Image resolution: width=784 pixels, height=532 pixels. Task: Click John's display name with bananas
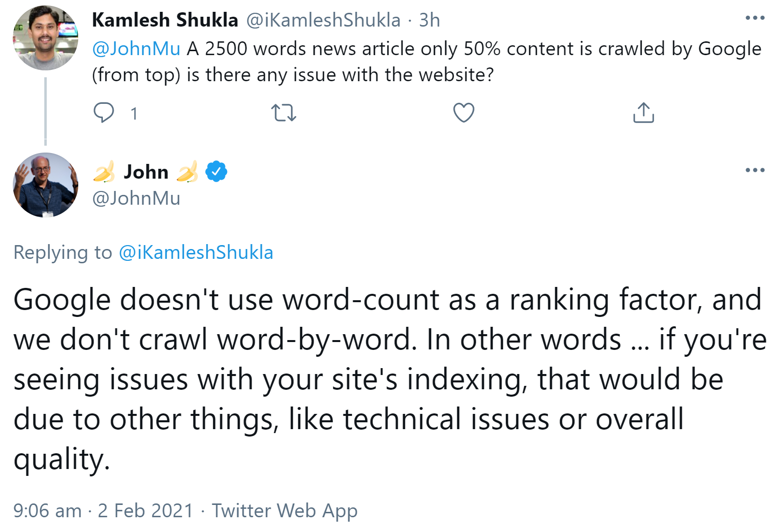(x=146, y=172)
